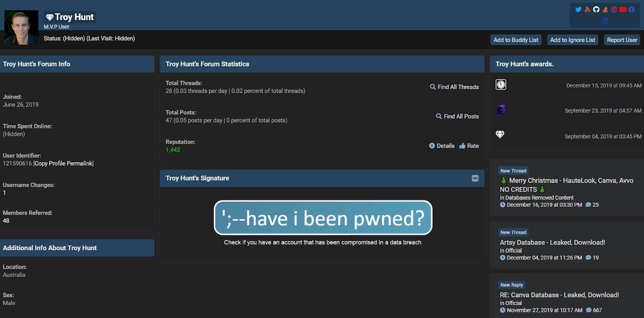Click the comment bubble icon showing 19 replies
Screen dimensions: 644x318
[588, 258]
